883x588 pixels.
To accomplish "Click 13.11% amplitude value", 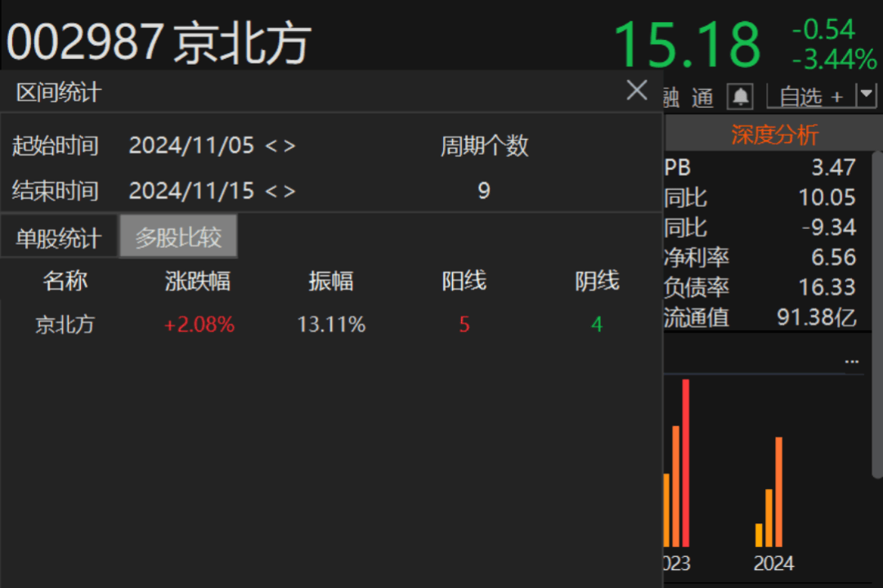I will (331, 325).
